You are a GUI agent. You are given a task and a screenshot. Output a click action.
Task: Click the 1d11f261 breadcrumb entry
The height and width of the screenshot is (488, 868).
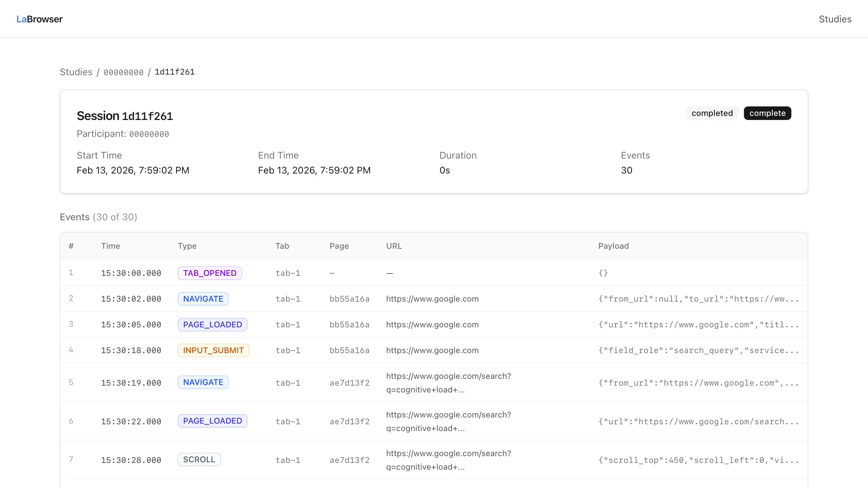[175, 72]
